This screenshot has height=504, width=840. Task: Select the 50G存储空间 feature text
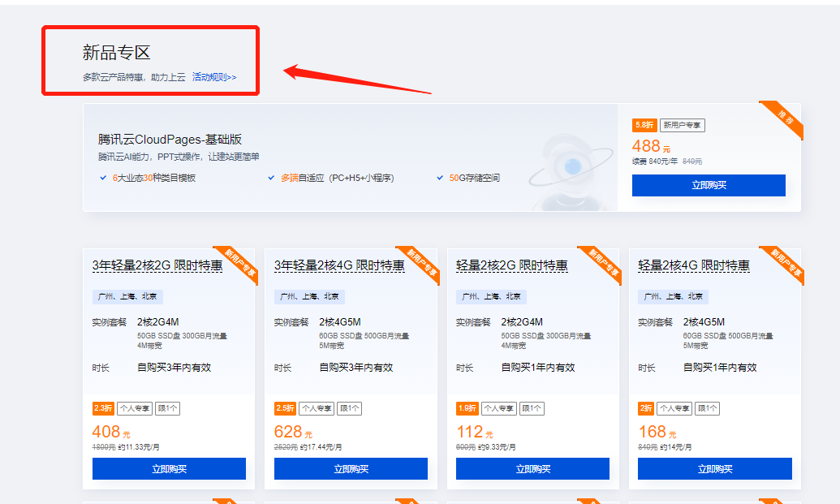point(475,178)
